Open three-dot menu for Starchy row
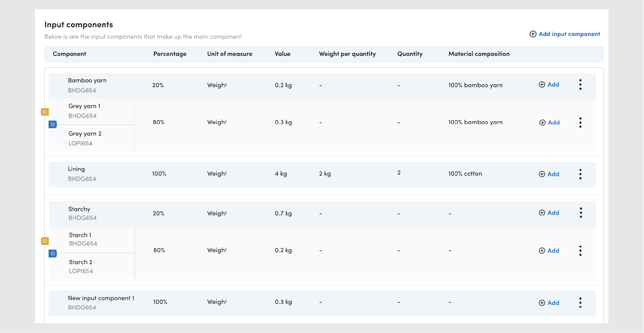 click(x=581, y=213)
